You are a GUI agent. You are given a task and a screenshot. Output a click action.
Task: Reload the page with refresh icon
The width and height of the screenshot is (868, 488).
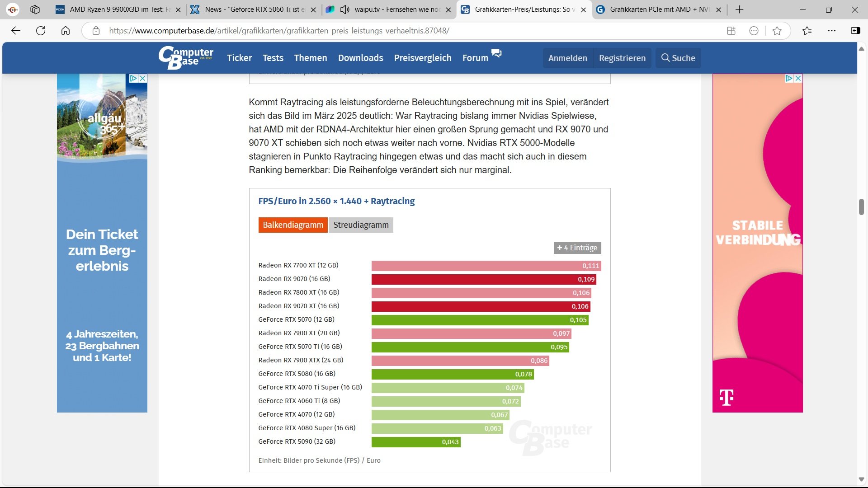[x=41, y=31]
